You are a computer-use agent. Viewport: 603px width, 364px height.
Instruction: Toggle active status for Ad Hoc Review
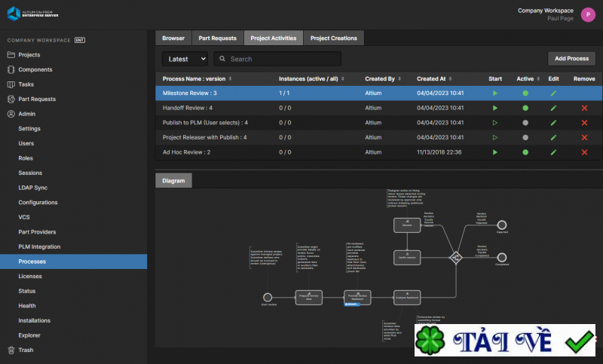(x=525, y=152)
